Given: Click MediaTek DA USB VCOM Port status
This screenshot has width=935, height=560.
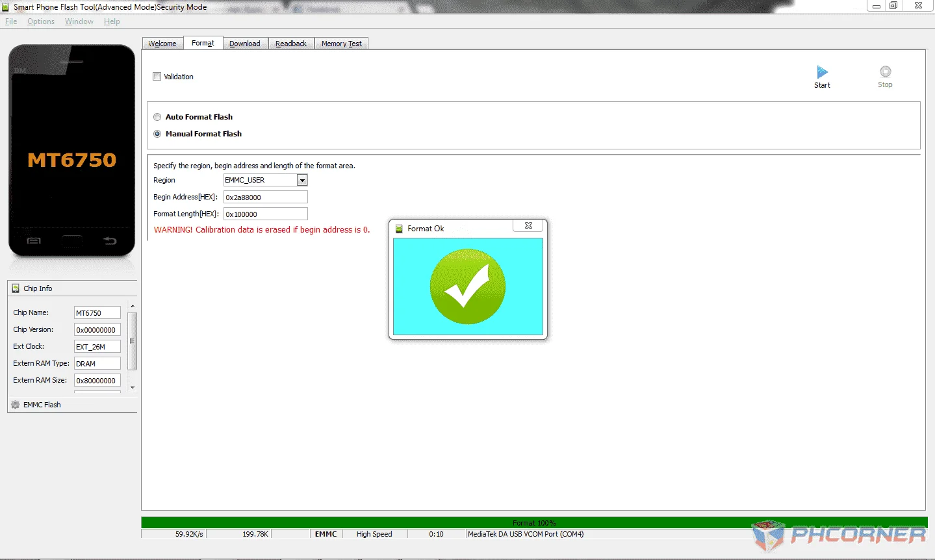Looking at the screenshot, I should coord(526,534).
